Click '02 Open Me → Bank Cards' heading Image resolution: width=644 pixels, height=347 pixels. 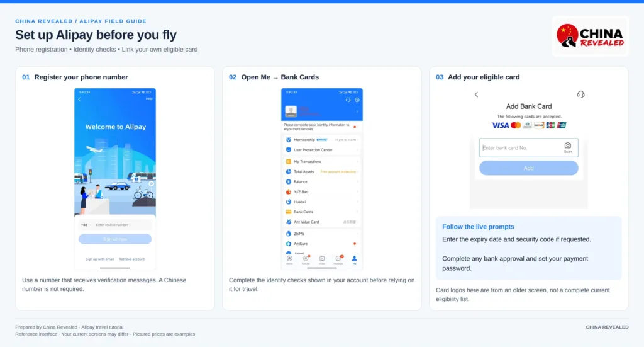click(x=274, y=77)
